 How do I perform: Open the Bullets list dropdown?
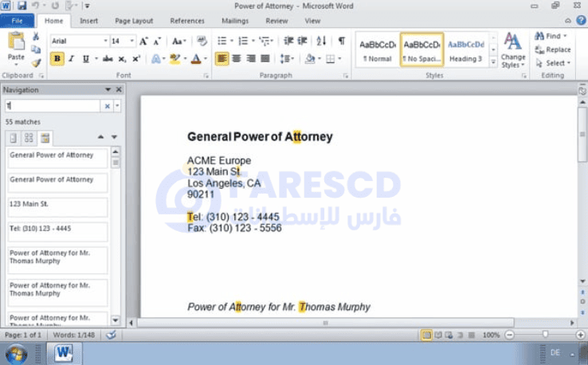click(x=231, y=41)
